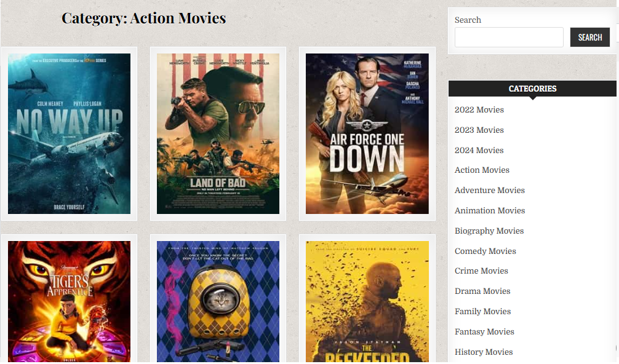Screen dimensions: 619x364
Task: Select the Drama Movies category link
Action: point(482,291)
